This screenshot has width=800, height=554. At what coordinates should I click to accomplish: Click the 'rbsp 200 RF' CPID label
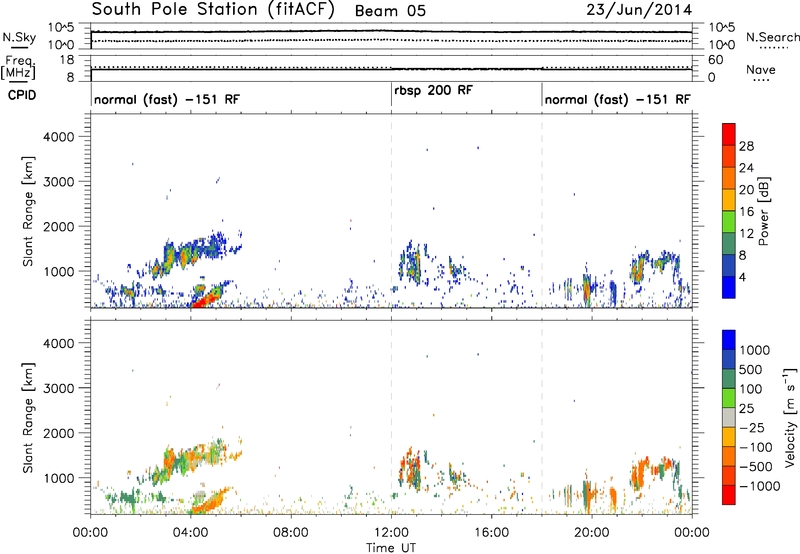(433, 91)
